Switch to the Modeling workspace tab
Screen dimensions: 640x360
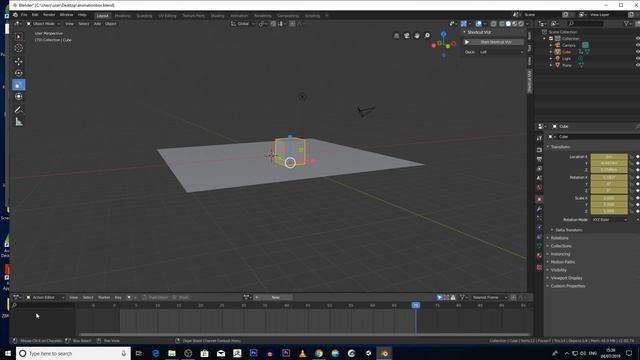tap(122, 16)
